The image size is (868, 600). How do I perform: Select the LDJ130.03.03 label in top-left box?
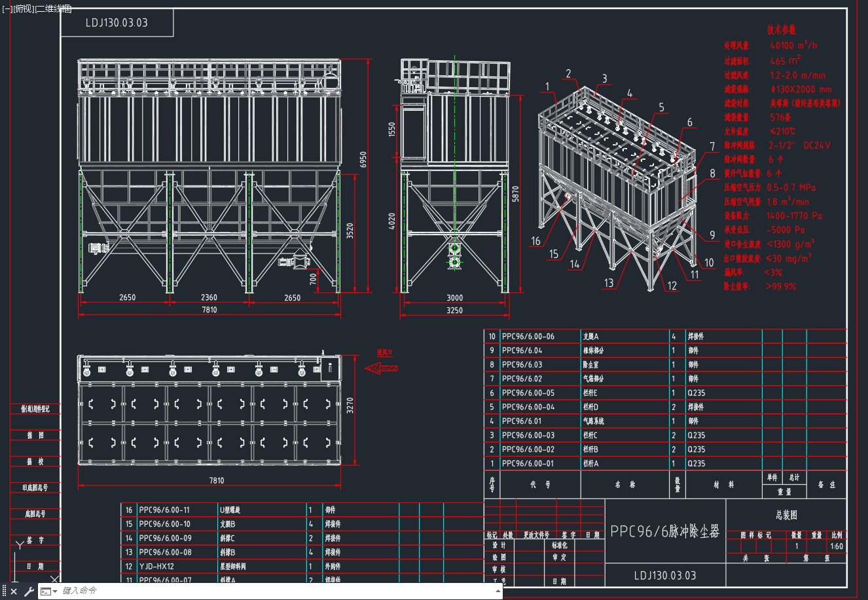point(117,22)
